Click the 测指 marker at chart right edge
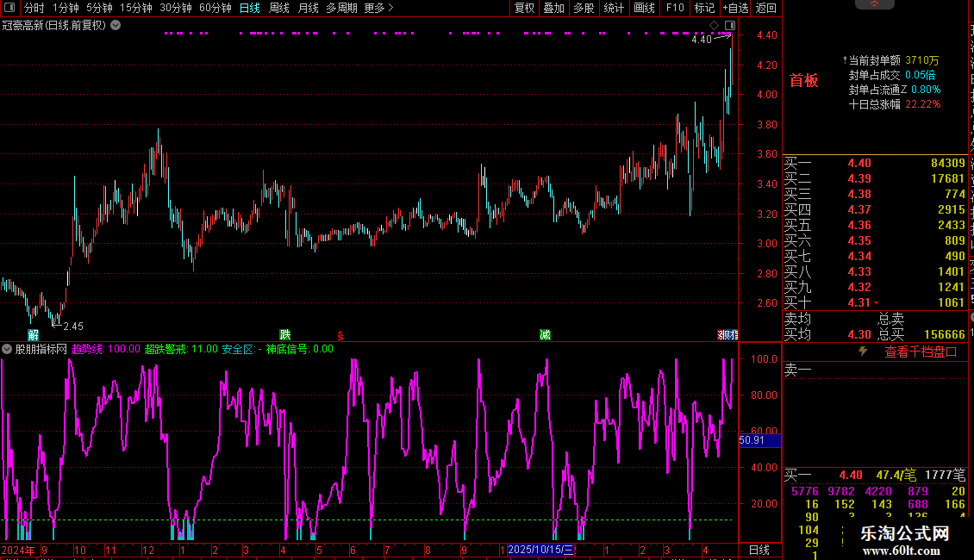Screen dimensions: 974x560 tap(727, 334)
